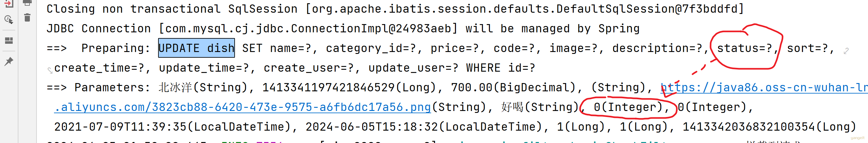Click the circled 0(Integer) parameter

(x=628, y=107)
